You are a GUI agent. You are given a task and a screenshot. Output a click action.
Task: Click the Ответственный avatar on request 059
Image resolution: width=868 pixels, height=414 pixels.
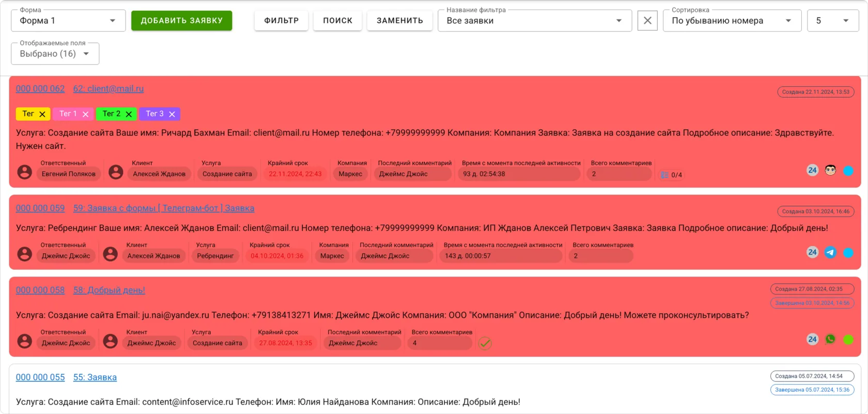pos(25,254)
